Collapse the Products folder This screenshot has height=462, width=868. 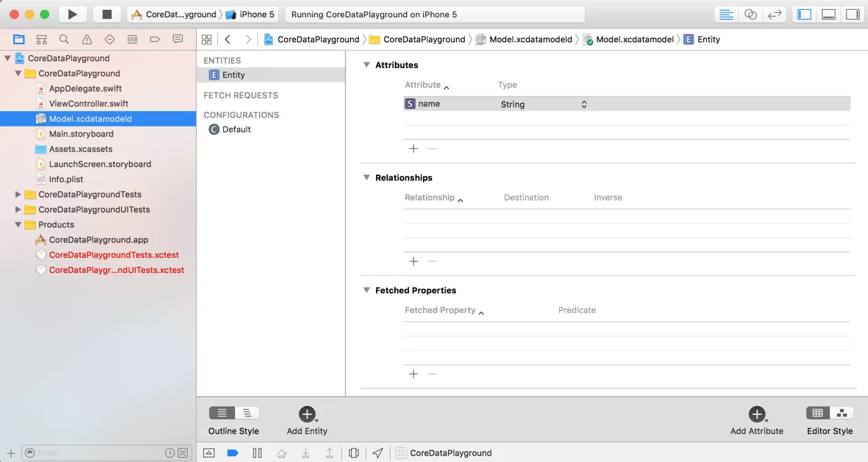(x=18, y=224)
